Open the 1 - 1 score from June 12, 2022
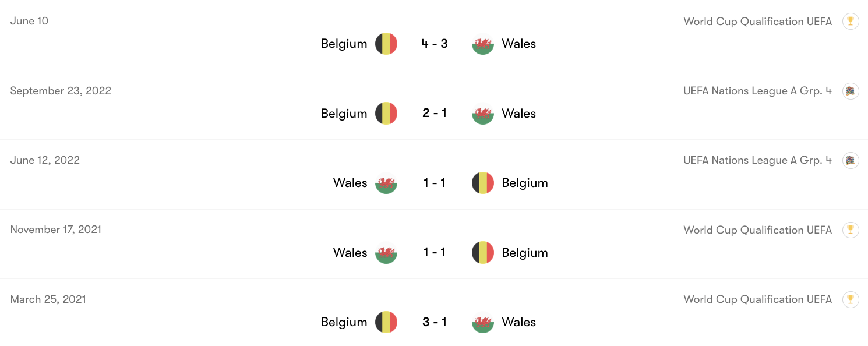868x346 pixels. click(x=435, y=183)
